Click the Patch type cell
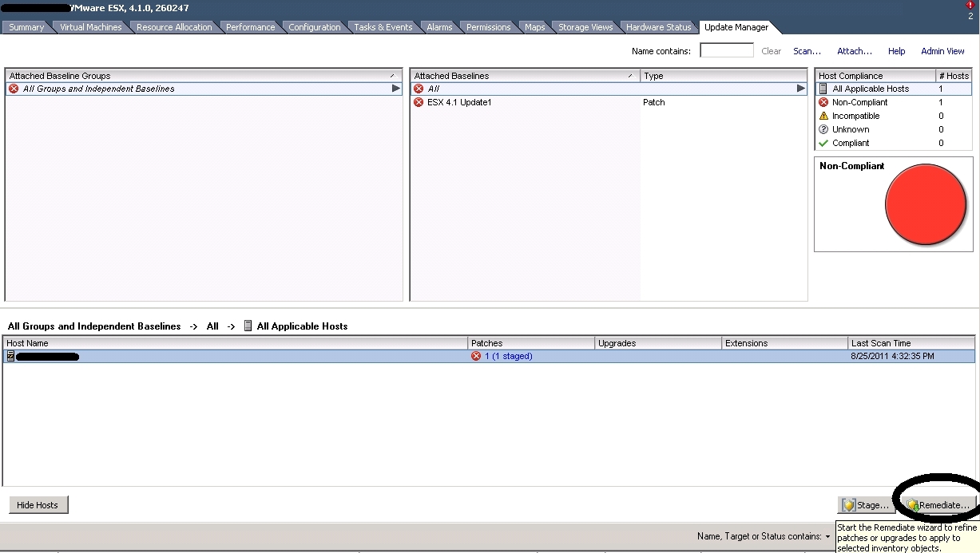Viewport: 980px width, 553px height. [x=653, y=102]
